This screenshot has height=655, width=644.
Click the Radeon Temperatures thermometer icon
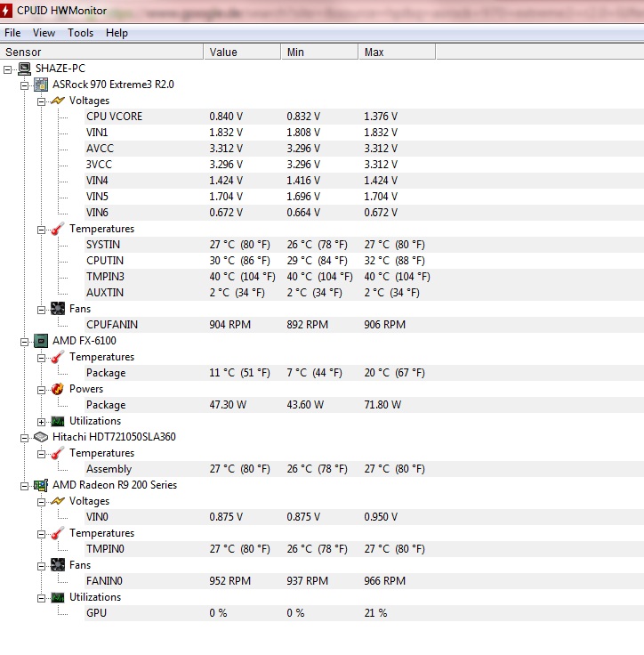pos(58,533)
